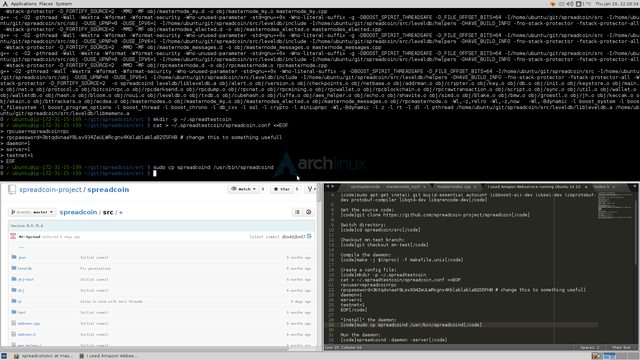Click the volume speaker icon in system tray

click(x=570, y=4)
